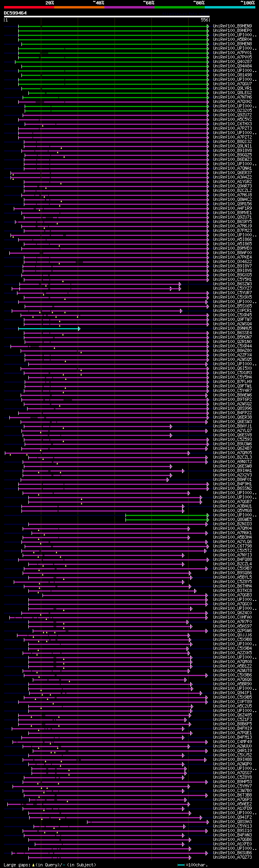Select label UniRef100_Q8S9A3
The width and height of the screenshot is (259, 868).
coord(232,822)
